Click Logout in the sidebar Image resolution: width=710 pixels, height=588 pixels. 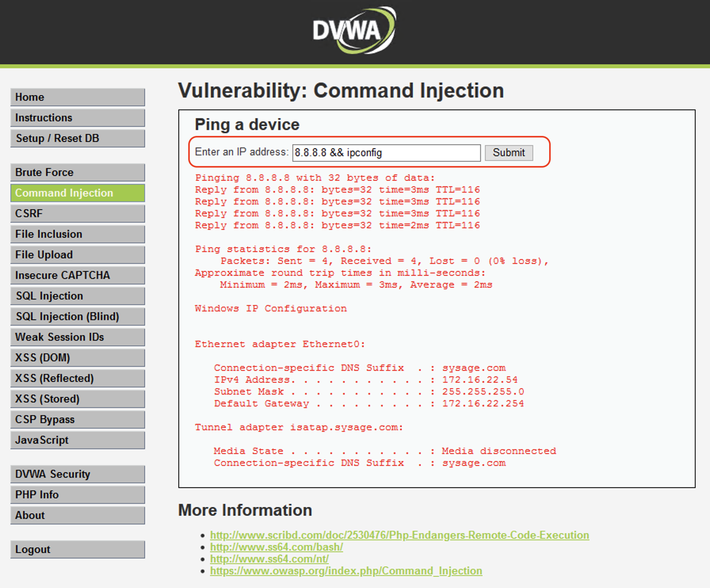pos(78,550)
